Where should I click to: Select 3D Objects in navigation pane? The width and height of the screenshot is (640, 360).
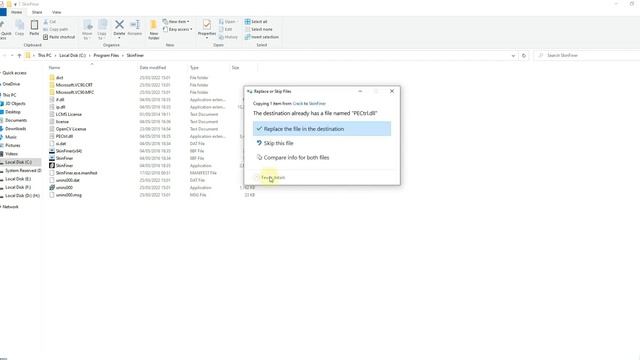tap(15, 104)
